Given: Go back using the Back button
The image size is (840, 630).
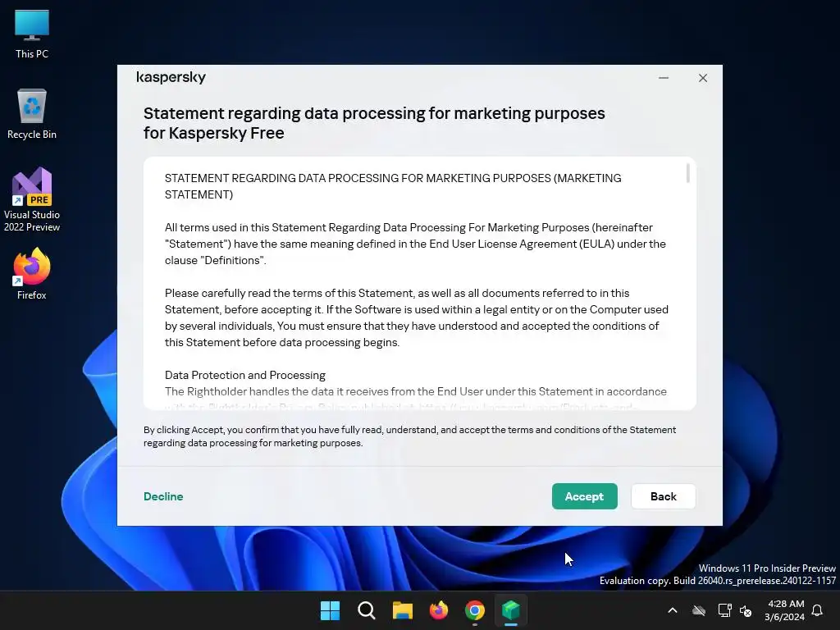Looking at the screenshot, I should pyautogui.click(x=663, y=496).
